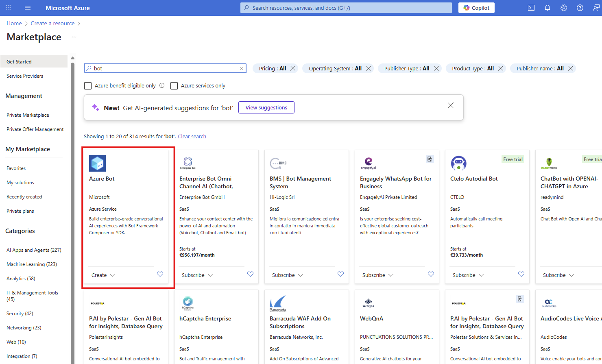602x364 pixels.
Task: Remove the Operating System filter
Action: pos(369,68)
